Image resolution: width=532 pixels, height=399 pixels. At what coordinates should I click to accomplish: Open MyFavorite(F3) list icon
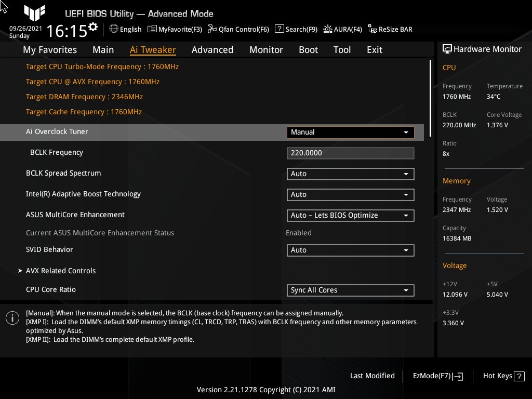click(x=152, y=29)
